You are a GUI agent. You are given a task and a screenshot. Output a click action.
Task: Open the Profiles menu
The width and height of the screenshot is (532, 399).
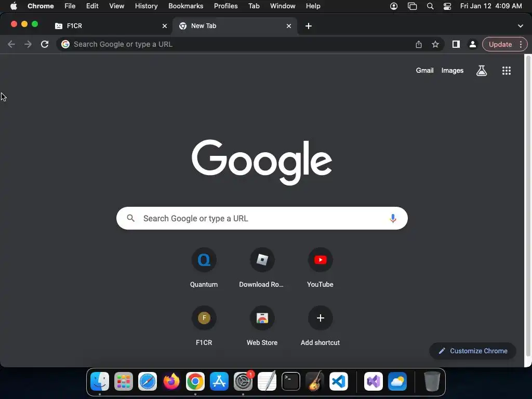click(x=225, y=6)
